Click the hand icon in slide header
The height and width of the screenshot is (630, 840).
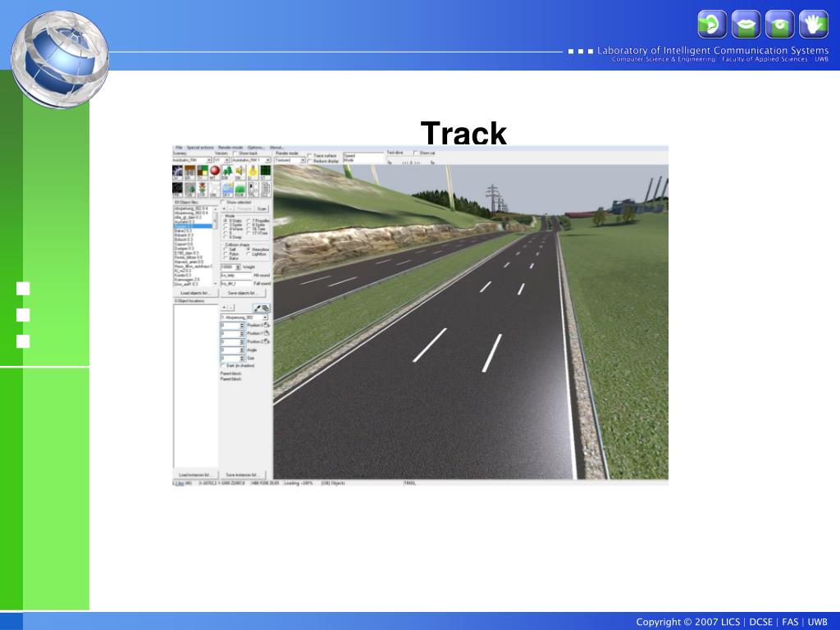(x=813, y=24)
